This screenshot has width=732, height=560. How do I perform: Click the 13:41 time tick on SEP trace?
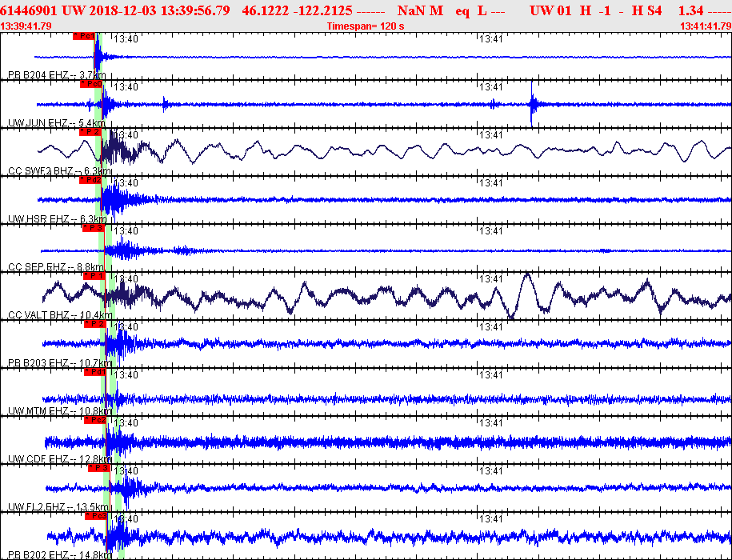tap(491, 231)
